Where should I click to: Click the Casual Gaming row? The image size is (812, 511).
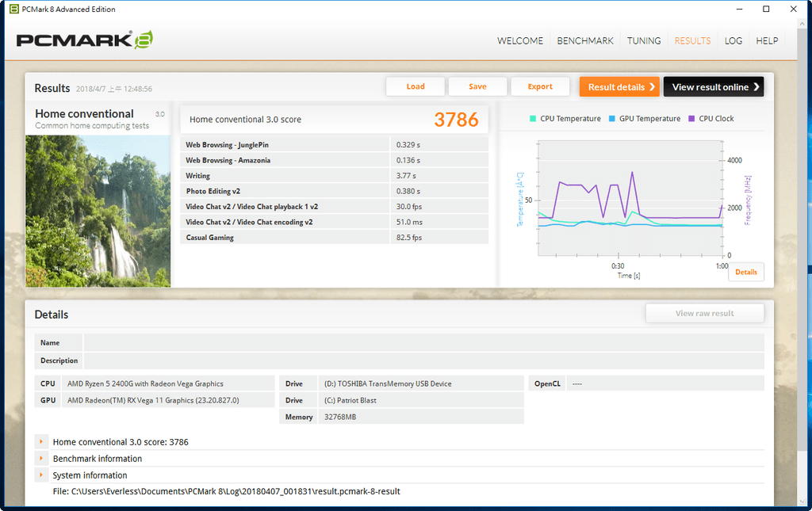[334, 238]
